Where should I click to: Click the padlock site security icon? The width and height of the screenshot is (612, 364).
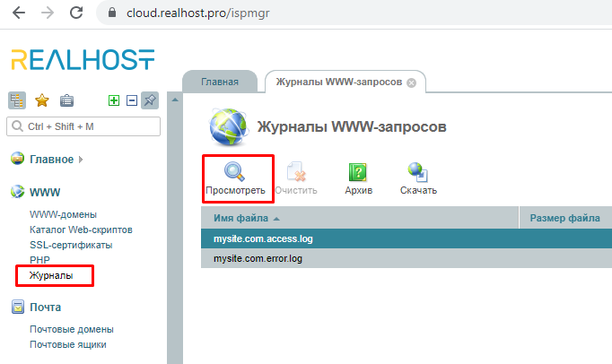[x=112, y=13]
